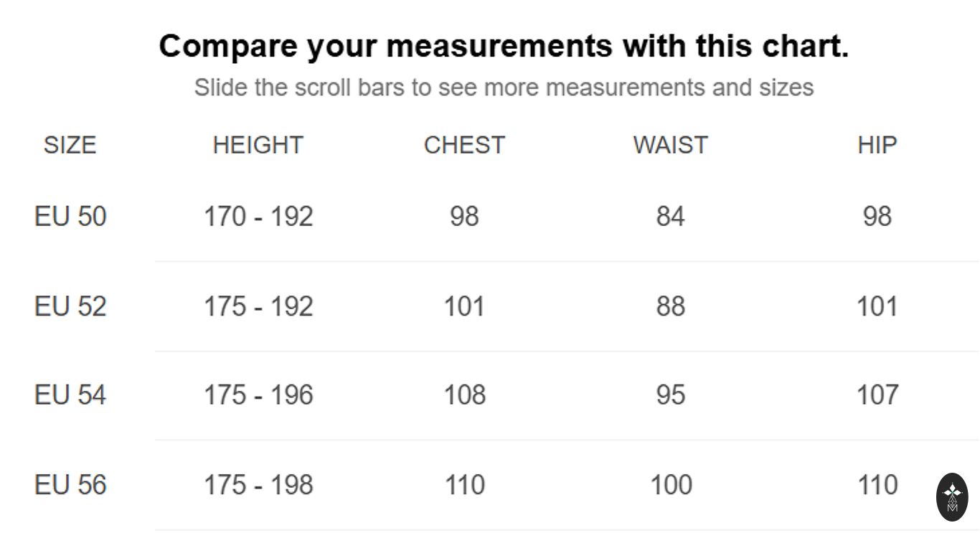Click the 175 - 198 height cell
Image resolution: width=980 pixels, height=533 pixels.
pos(258,485)
